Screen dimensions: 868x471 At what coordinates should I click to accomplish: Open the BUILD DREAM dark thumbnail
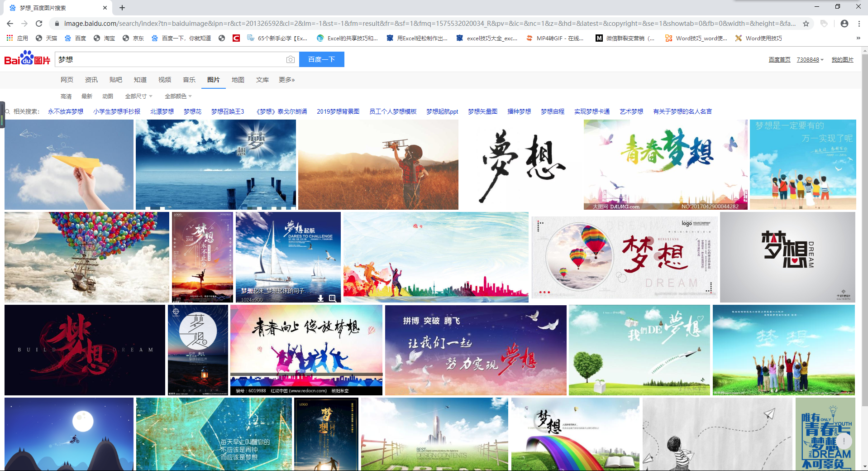pyautogui.click(x=85, y=350)
